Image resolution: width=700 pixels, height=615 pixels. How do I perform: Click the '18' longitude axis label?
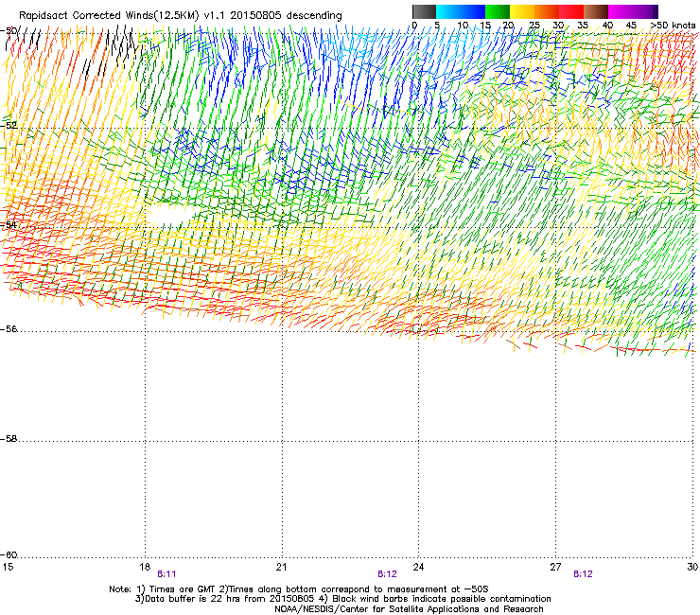click(x=144, y=567)
